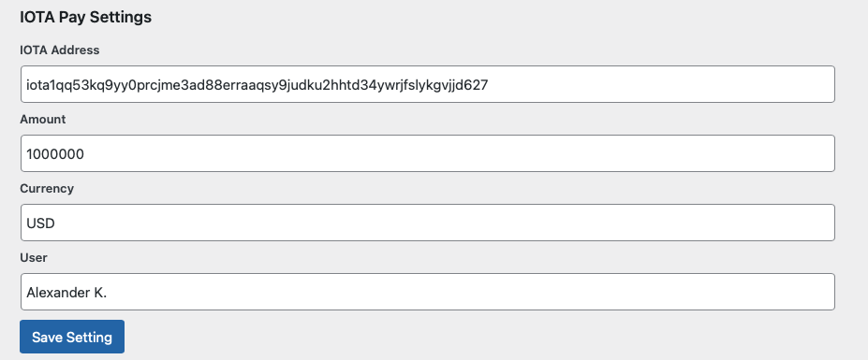This screenshot has width=868, height=360.
Task: Click the Save Setting button
Action: tap(72, 337)
